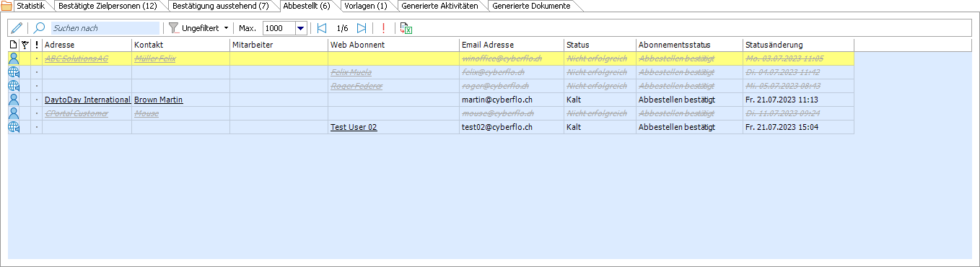
Task: Open the Roger Federer subscriber link
Action: click(x=356, y=86)
